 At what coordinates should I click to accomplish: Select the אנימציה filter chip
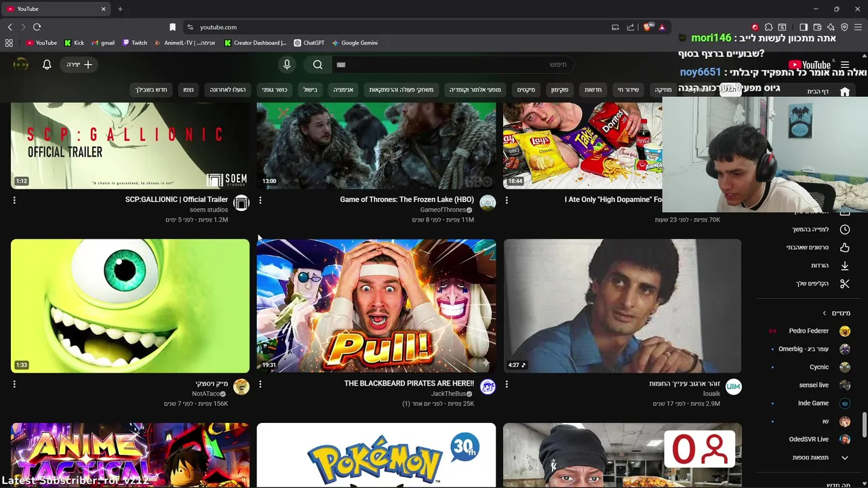343,89
